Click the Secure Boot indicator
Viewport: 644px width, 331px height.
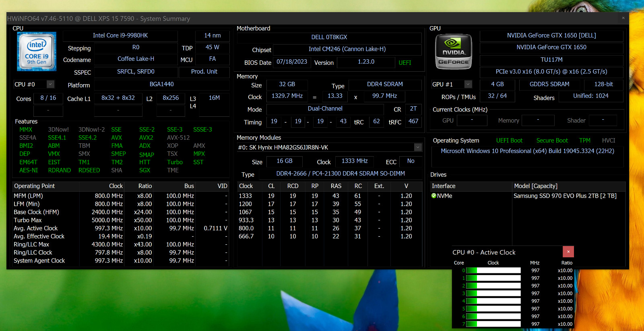coord(552,141)
